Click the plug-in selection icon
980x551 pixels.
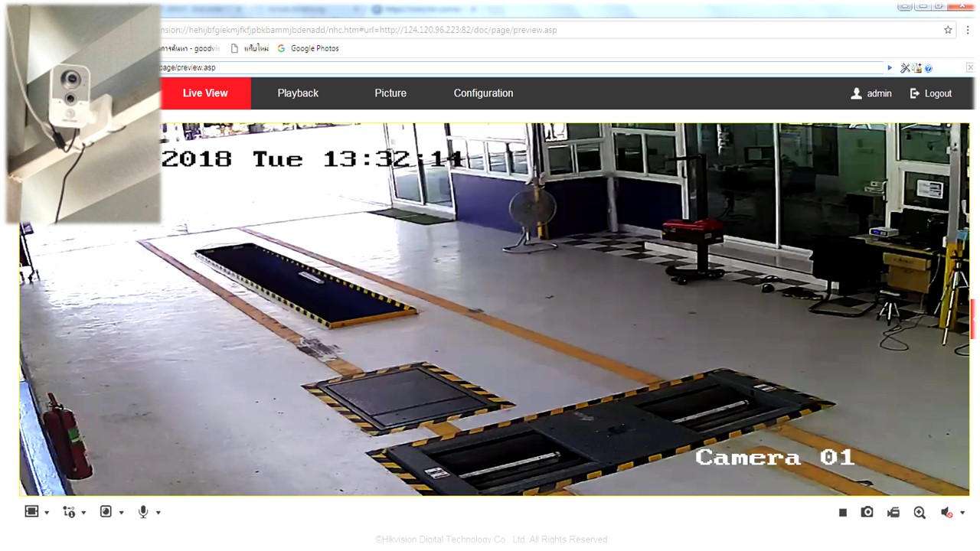(106, 512)
